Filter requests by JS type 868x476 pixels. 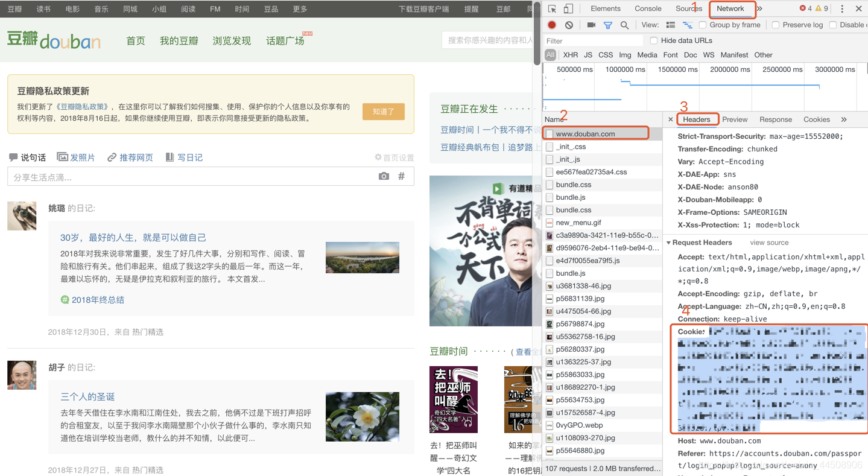pos(588,55)
